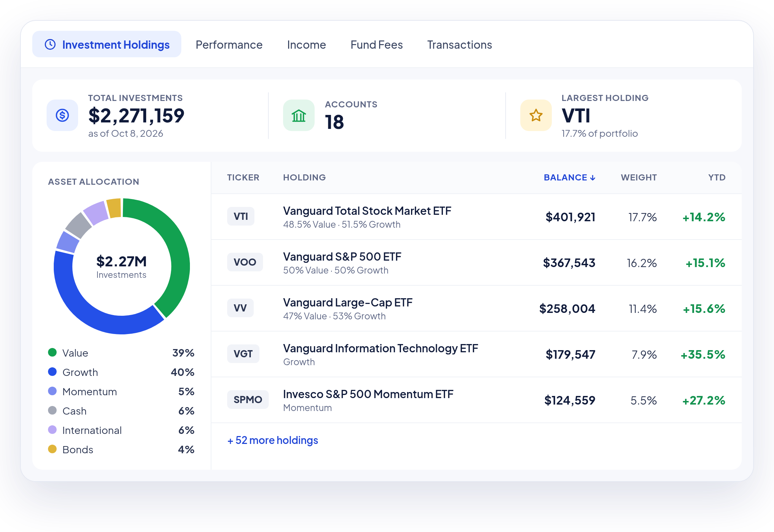This screenshot has width=774, height=532.
Task: Click the 16.2% weight value
Action: pos(641,263)
